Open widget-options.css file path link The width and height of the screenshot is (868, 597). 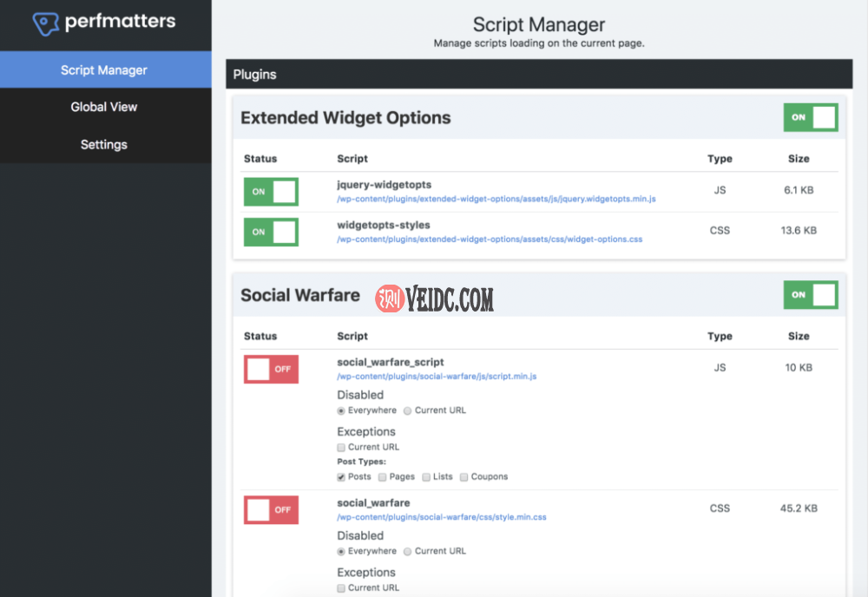click(489, 239)
